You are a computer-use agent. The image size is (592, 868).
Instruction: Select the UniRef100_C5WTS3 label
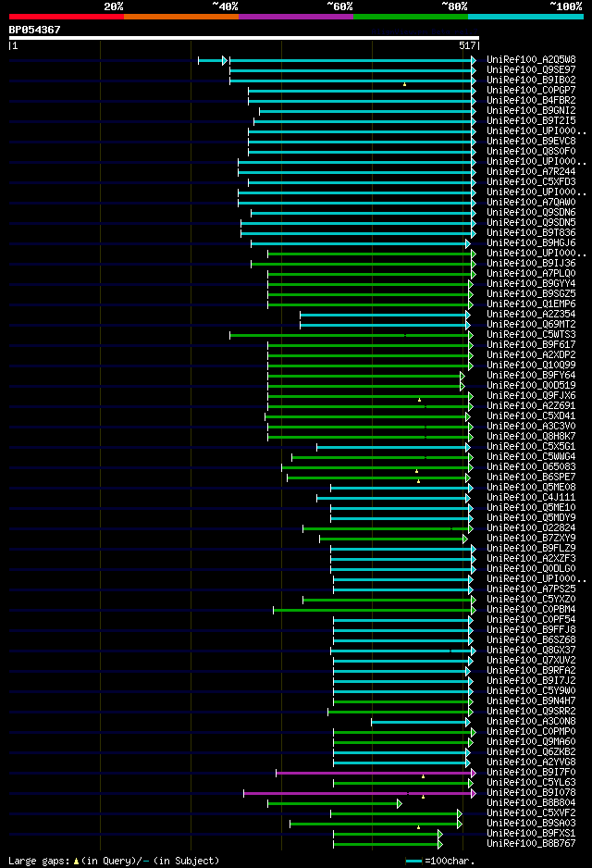(531, 334)
